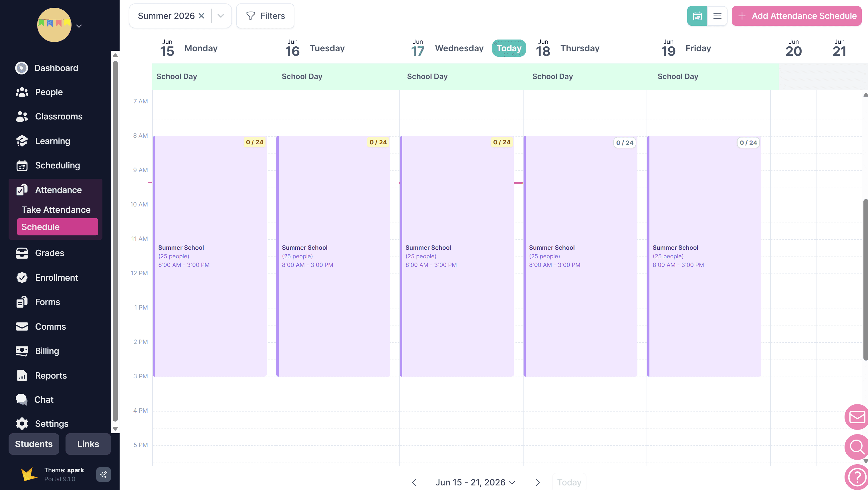Viewport: 868px width, 490px height.
Task: Click the Today button in footer
Action: click(x=569, y=483)
